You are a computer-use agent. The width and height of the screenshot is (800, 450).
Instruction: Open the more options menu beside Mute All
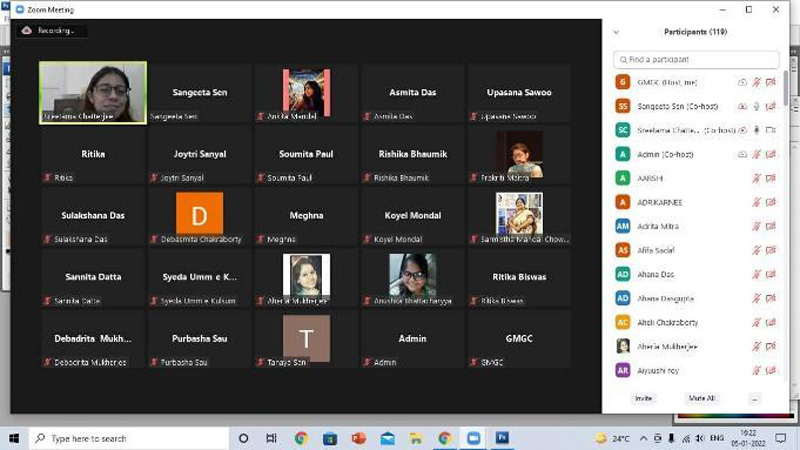[x=755, y=398]
